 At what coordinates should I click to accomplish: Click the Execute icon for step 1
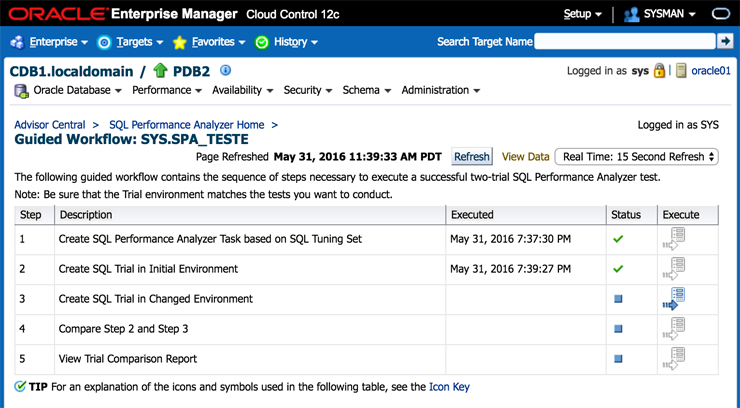[673, 239]
